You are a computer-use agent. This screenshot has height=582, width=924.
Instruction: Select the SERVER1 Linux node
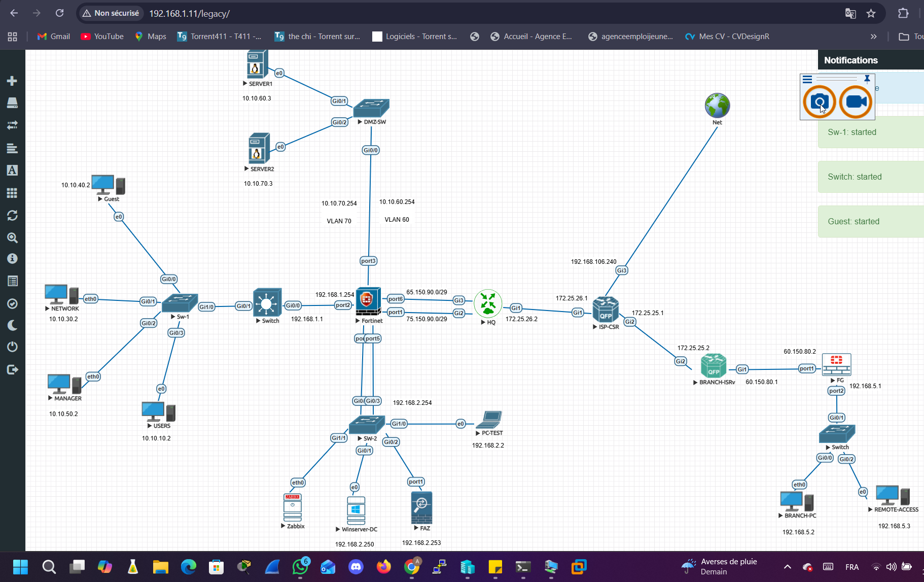coord(257,64)
